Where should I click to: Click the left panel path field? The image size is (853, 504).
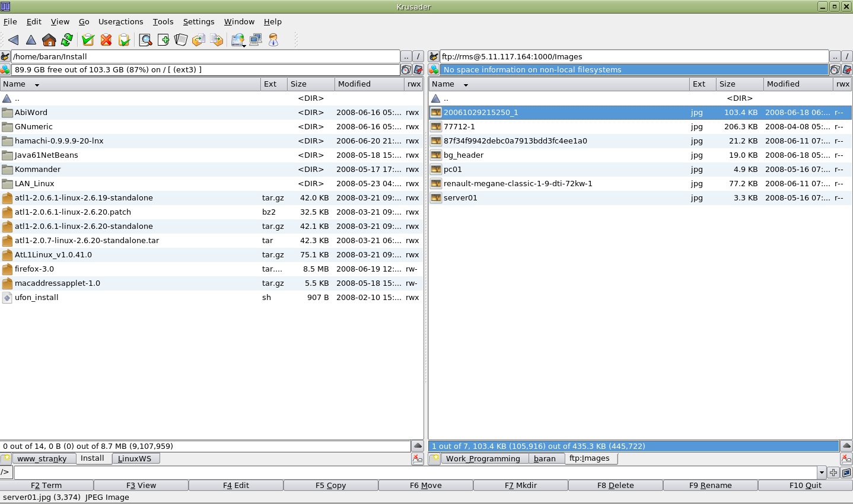pos(205,56)
